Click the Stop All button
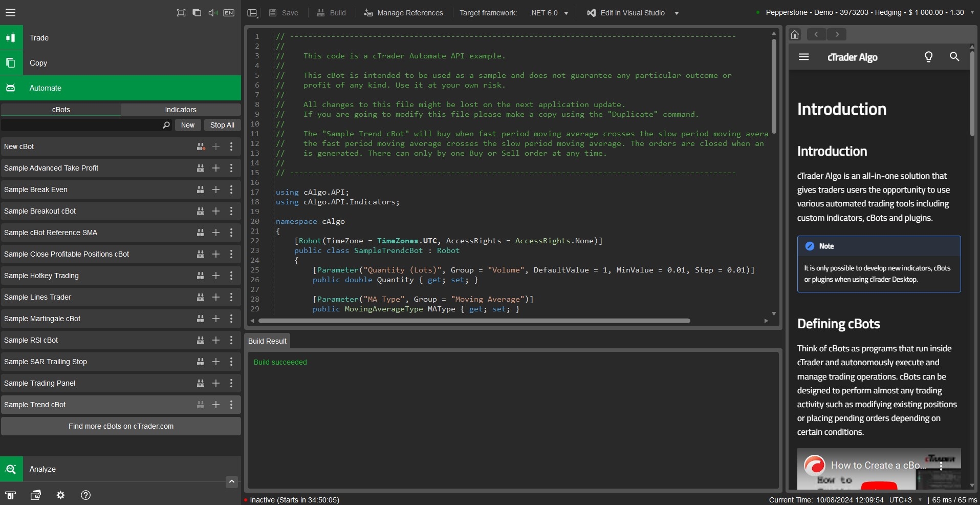 tap(222, 125)
